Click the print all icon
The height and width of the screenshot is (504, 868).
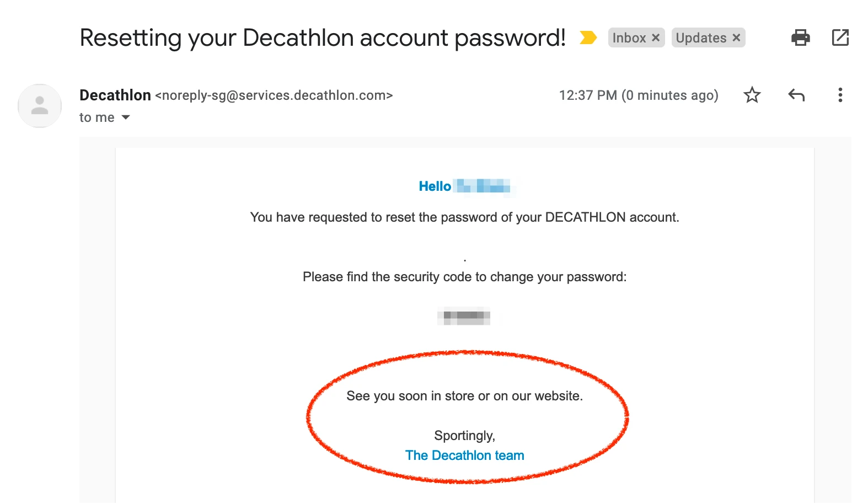pos(800,37)
